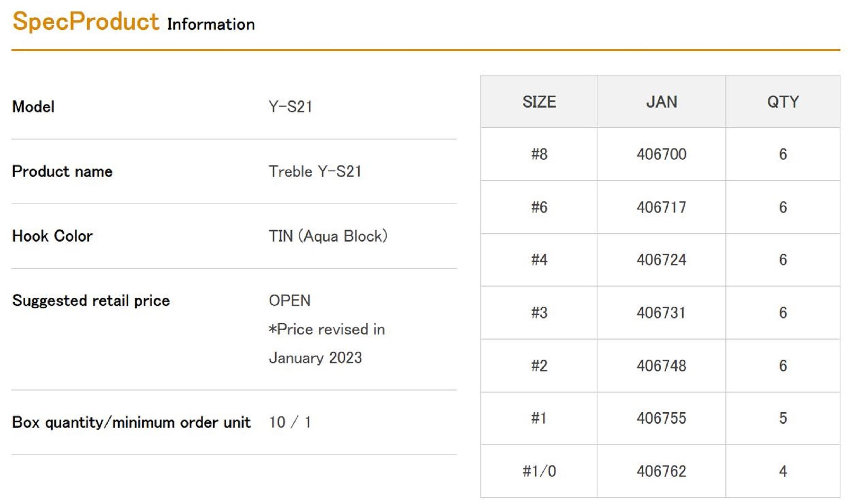This screenshot has width=848, height=504.
Task: Click the Y-S21 model value
Action: tap(290, 107)
